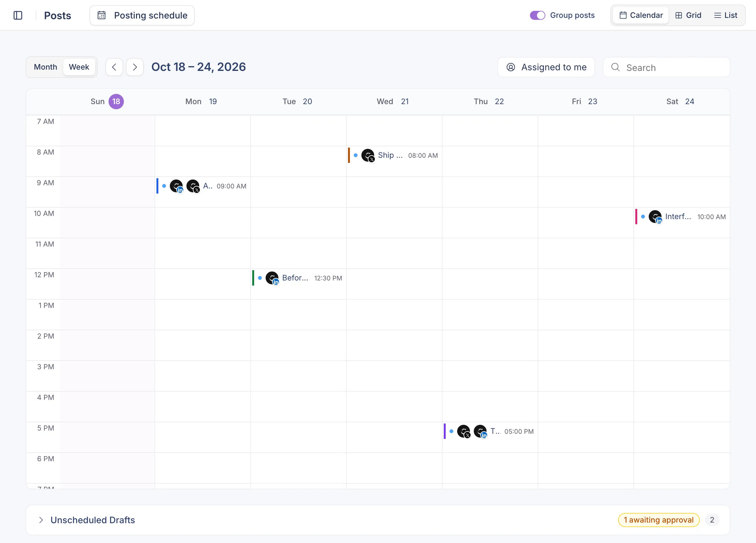This screenshot has width=756, height=543.
Task: Select Sun 18 day header
Action: [107, 101]
